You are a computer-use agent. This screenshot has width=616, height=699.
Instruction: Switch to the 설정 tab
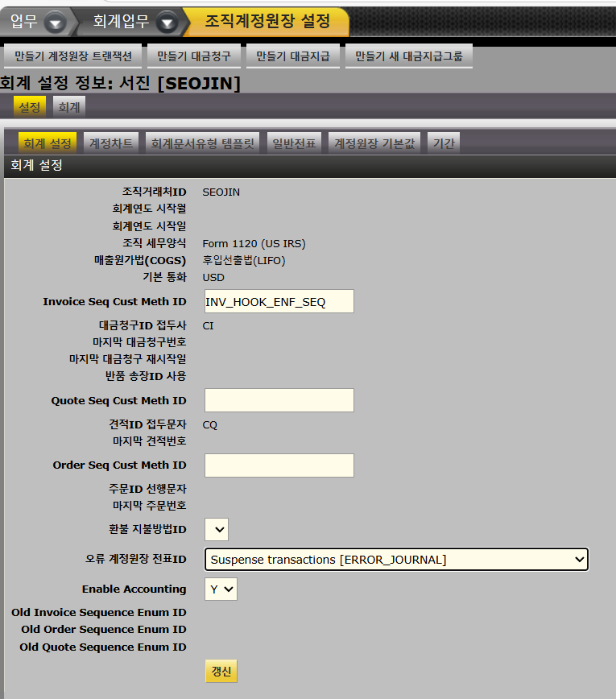[x=30, y=107]
